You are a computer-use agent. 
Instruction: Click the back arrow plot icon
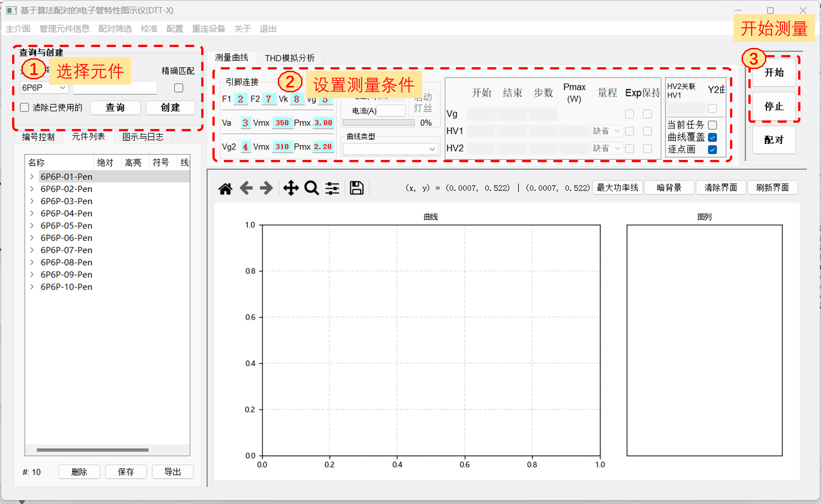coord(246,188)
